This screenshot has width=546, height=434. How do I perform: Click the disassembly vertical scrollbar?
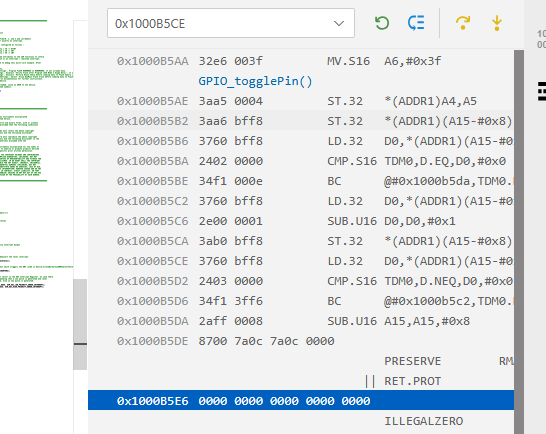[x=519, y=242]
